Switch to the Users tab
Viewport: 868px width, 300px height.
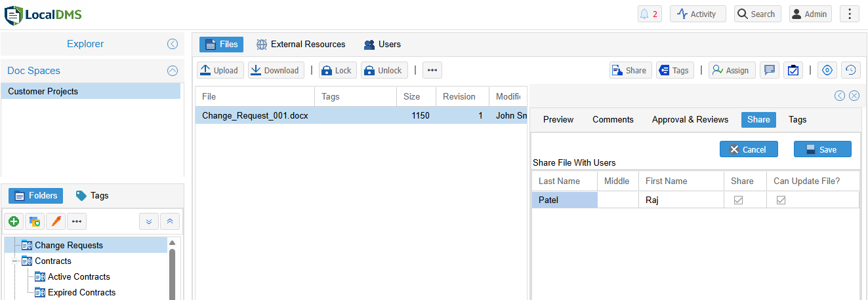382,45
